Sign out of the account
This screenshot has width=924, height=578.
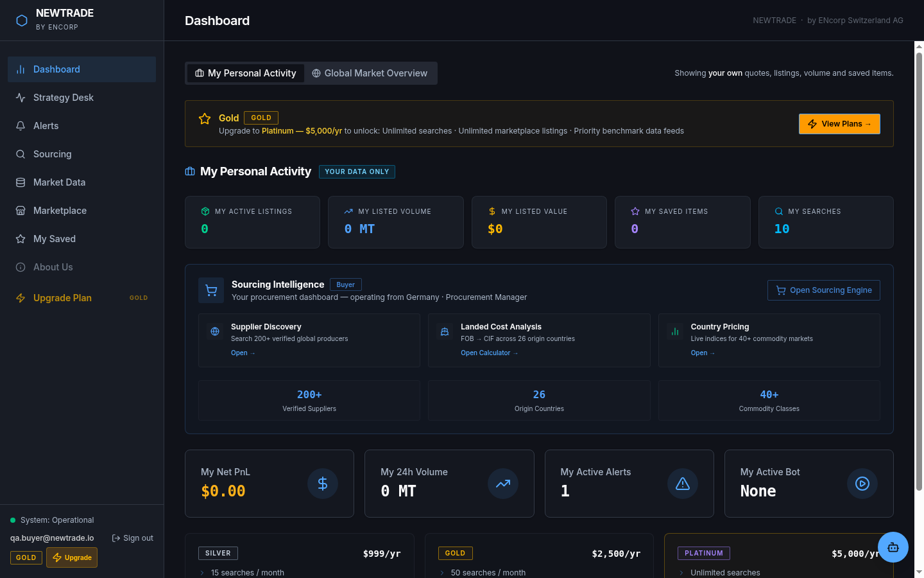132,538
